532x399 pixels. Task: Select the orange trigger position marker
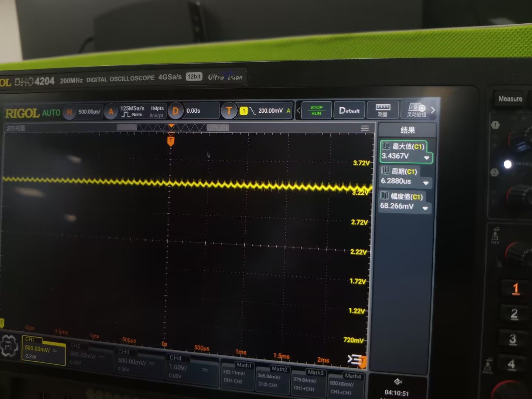tap(171, 141)
